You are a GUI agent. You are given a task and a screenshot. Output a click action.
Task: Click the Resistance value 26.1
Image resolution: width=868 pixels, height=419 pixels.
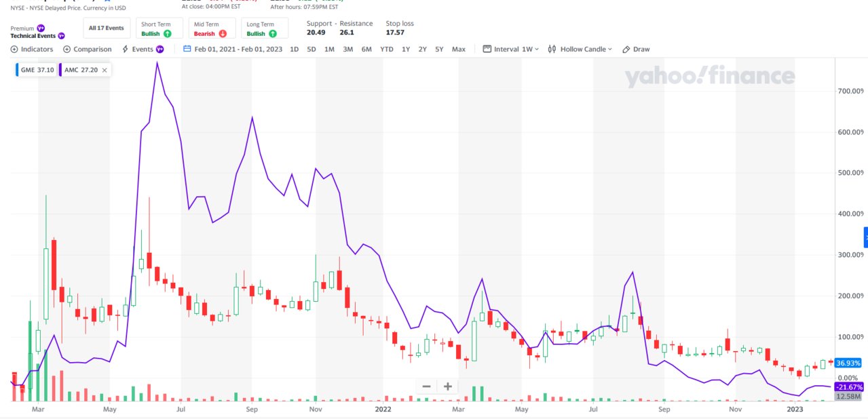pyautogui.click(x=347, y=32)
